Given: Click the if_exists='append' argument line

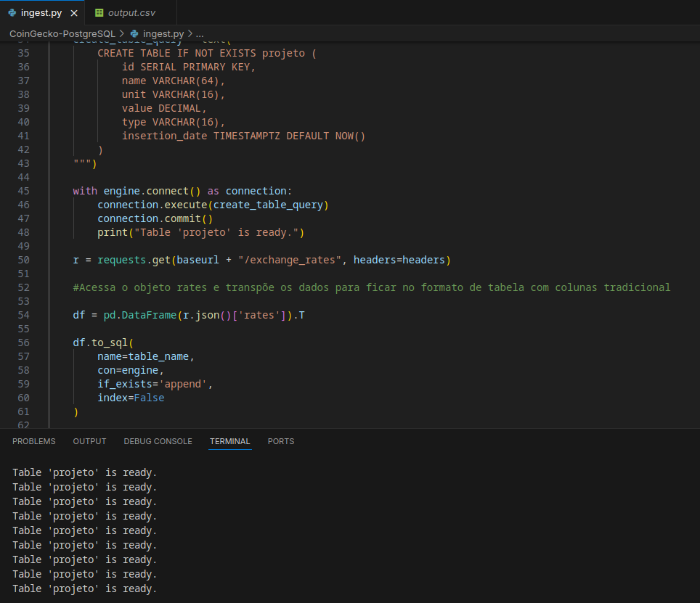Looking at the screenshot, I should click(155, 384).
